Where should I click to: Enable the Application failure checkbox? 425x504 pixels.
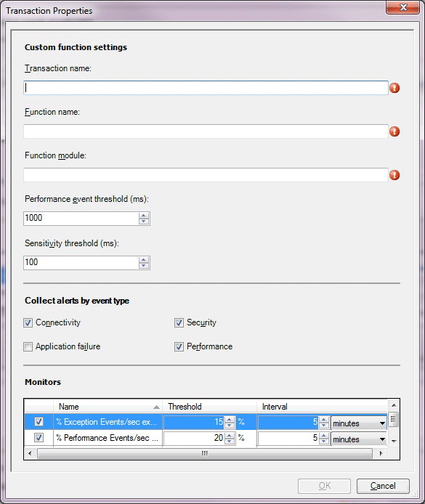click(28, 347)
